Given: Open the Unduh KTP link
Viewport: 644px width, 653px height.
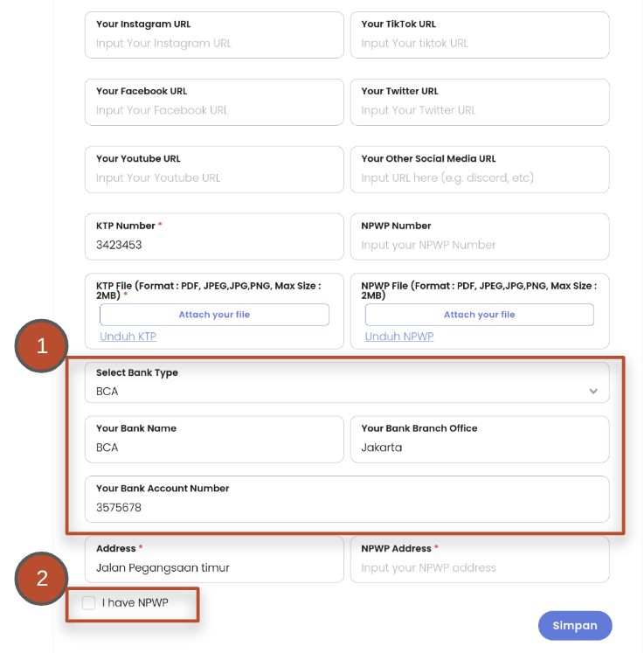Looking at the screenshot, I should click(x=128, y=337).
